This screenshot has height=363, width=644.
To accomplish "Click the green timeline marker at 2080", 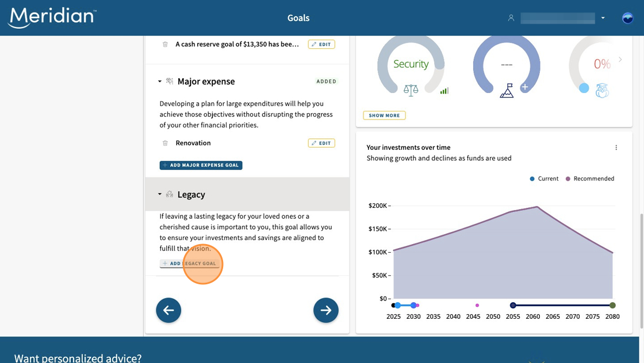I will pos(612,305).
